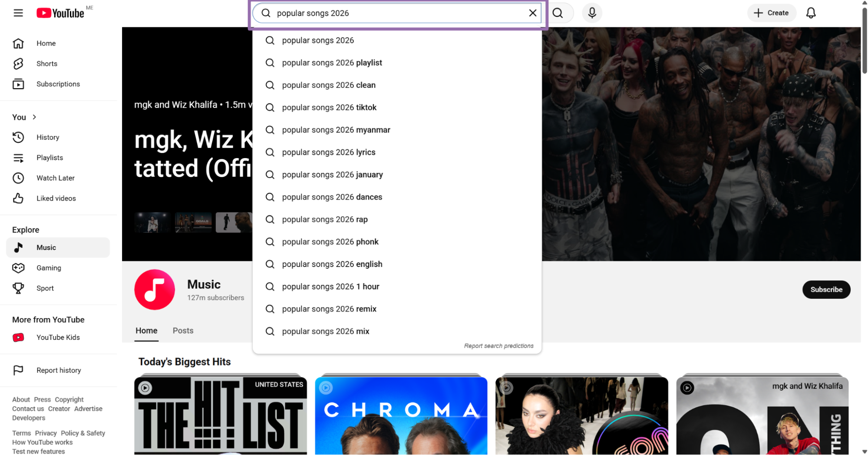Open the hamburger guide menu

tap(18, 13)
